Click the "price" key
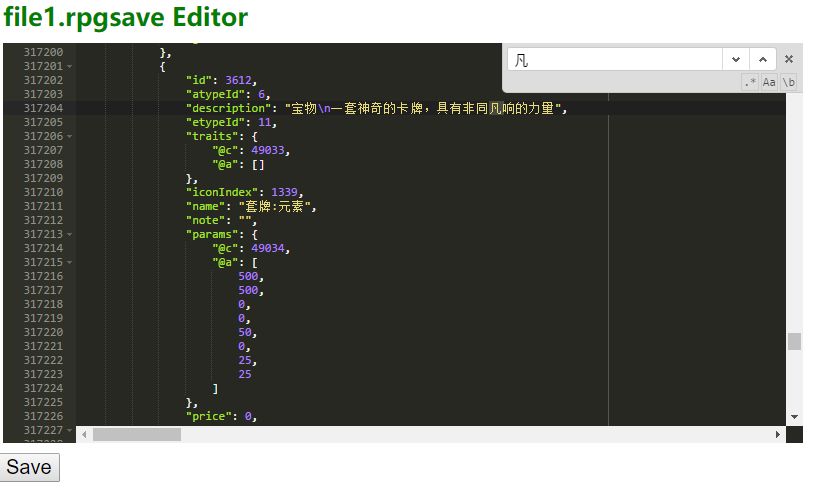Viewport: 832px width, 492px height. tap(209, 417)
